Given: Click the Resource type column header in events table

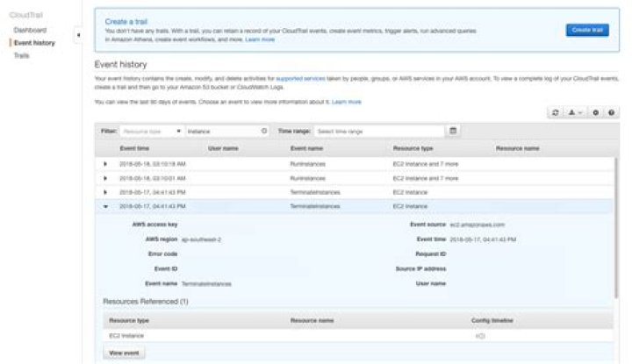Looking at the screenshot, I should pyautogui.click(x=413, y=148).
